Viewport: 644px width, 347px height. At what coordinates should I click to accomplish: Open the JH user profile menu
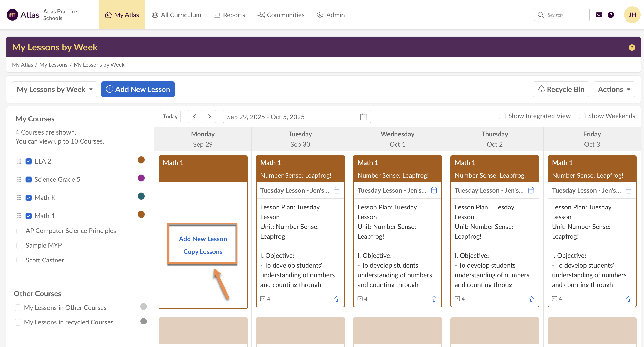632,15
